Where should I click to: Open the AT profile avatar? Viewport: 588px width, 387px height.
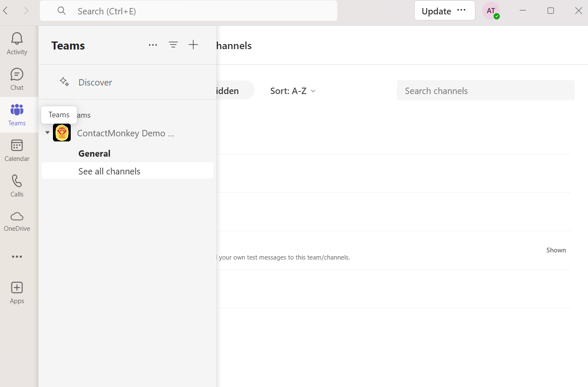point(491,11)
